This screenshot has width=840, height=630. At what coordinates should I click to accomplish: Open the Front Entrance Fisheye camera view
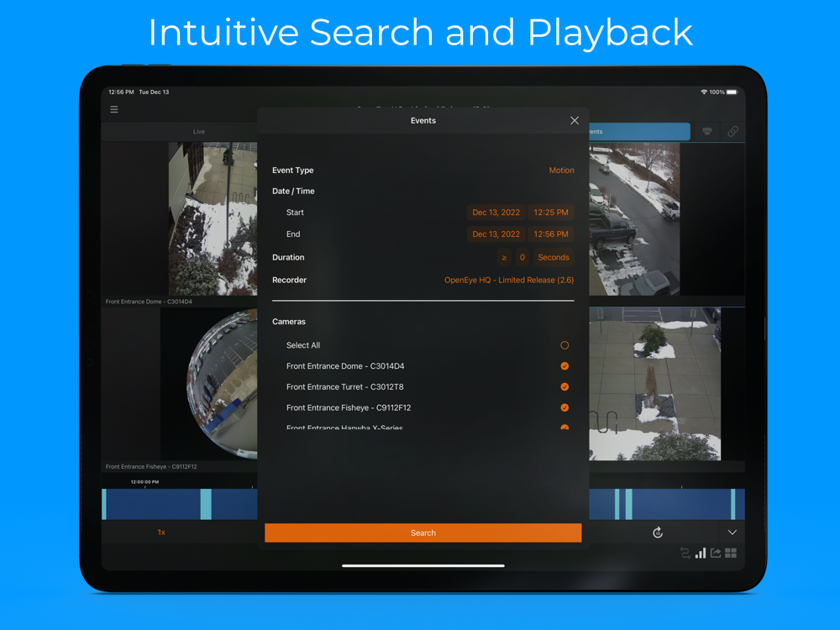point(209,384)
